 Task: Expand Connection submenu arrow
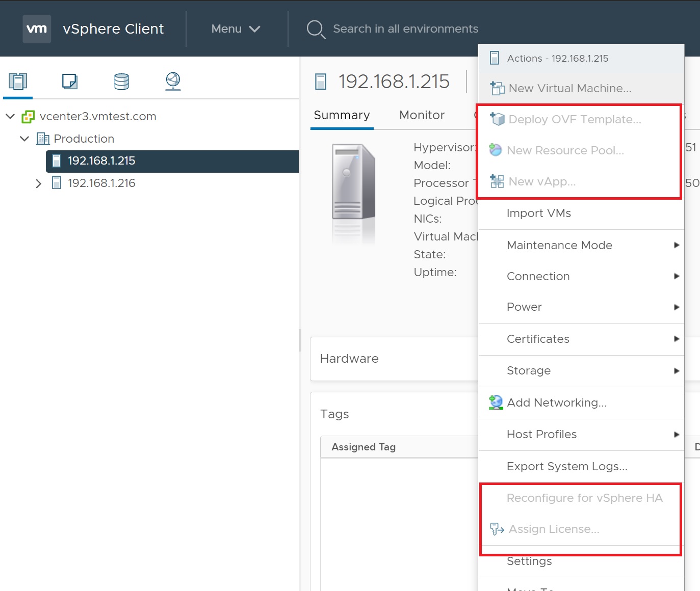pos(677,276)
